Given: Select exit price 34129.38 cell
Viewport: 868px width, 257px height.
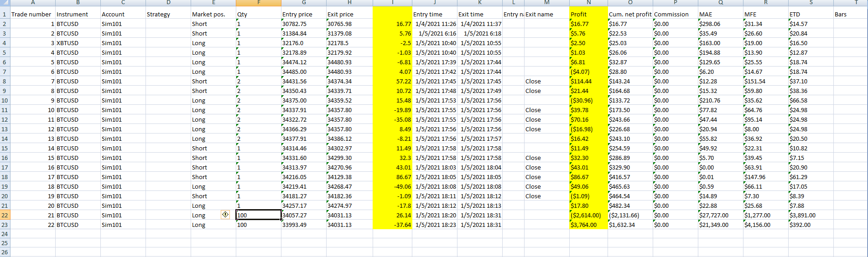Looking at the screenshot, I should (x=349, y=177).
